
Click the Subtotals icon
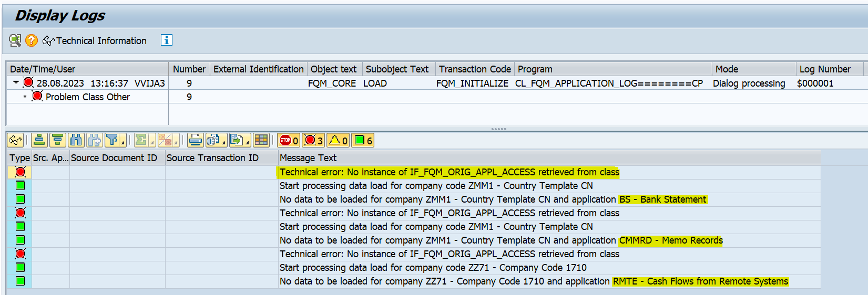point(165,140)
